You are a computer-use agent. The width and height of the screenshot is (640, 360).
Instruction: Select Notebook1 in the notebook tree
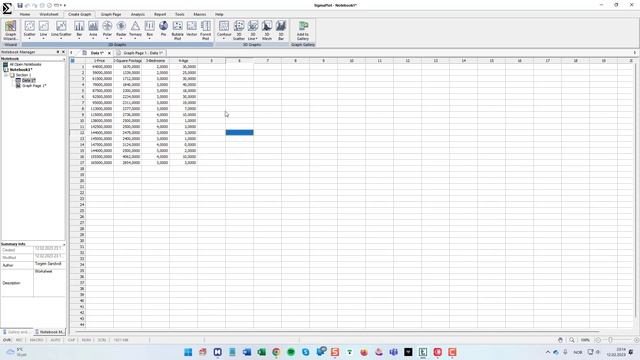coord(21,70)
